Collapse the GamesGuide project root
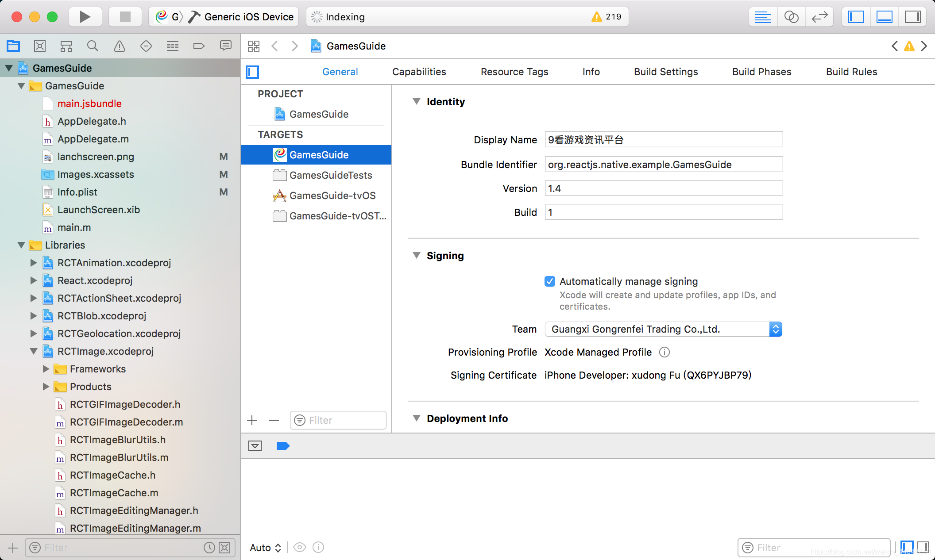This screenshot has width=935, height=560. coord(9,68)
